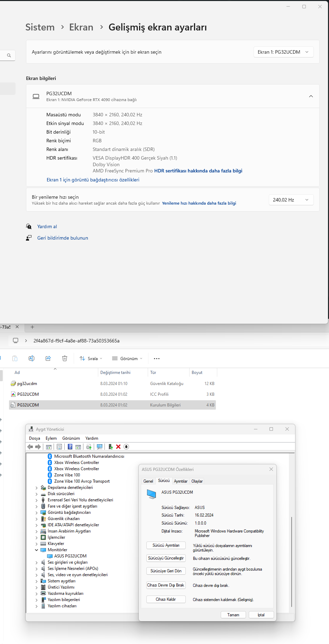Open the three-dots more options in File Explorer
Image resolution: width=329 pixels, height=644 pixels.
(157, 359)
